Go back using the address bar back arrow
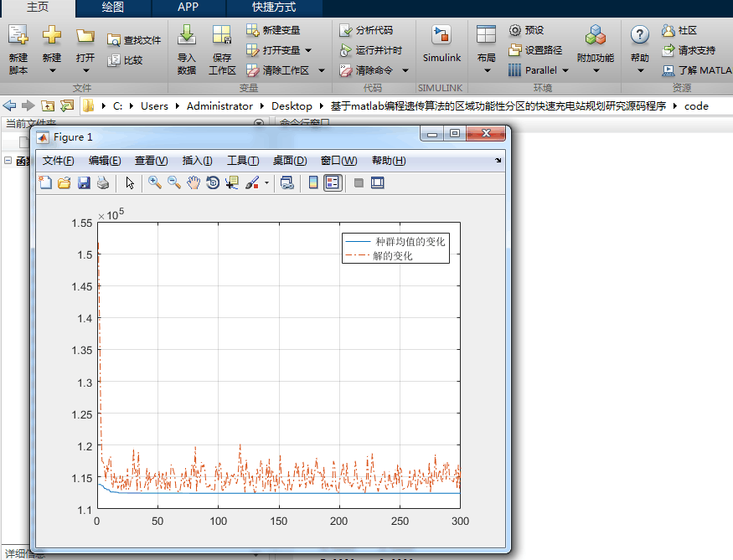 [x=9, y=106]
